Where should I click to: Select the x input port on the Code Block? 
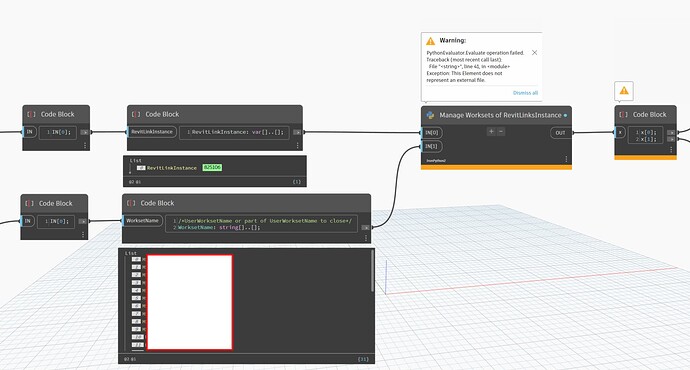(x=620, y=132)
